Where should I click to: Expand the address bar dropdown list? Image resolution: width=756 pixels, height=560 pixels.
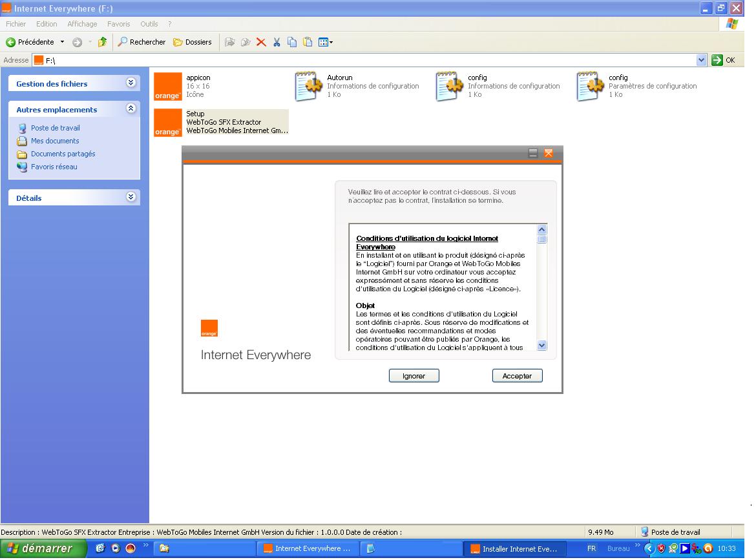pyautogui.click(x=701, y=60)
